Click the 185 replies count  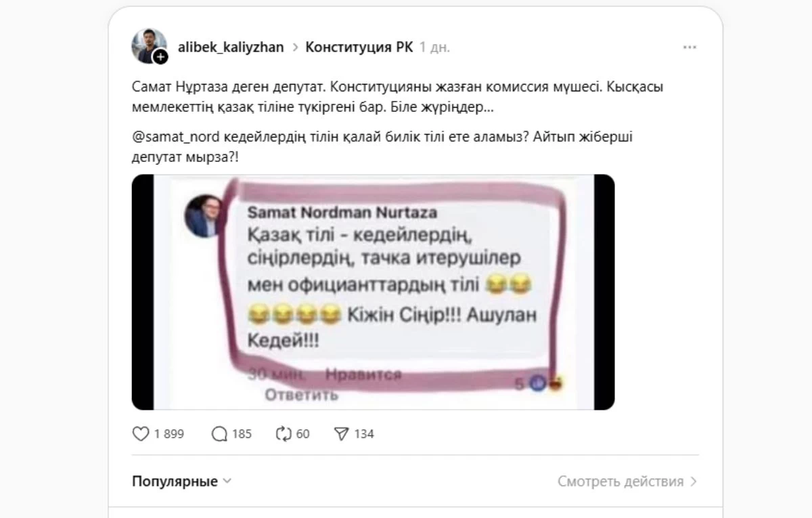(242, 434)
